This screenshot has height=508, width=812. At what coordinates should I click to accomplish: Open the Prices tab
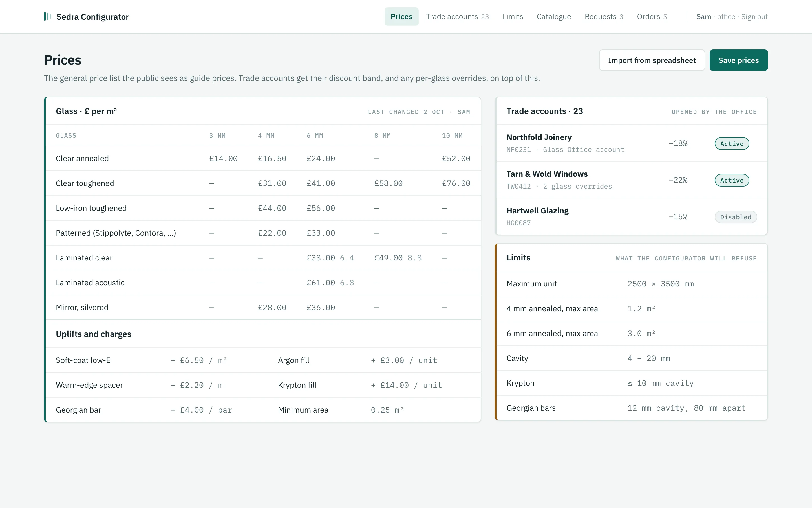(x=401, y=16)
